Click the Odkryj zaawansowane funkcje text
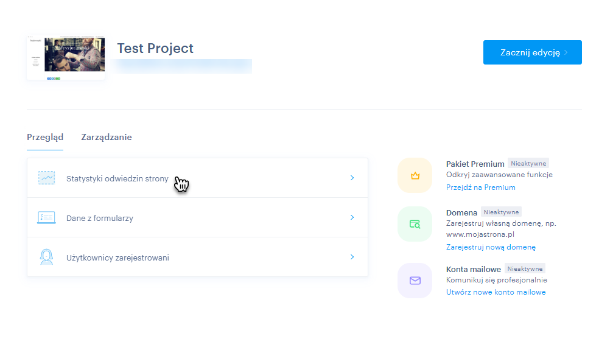This screenshot has width=599, height=364. pyautogui.click(x=499, y=175)
